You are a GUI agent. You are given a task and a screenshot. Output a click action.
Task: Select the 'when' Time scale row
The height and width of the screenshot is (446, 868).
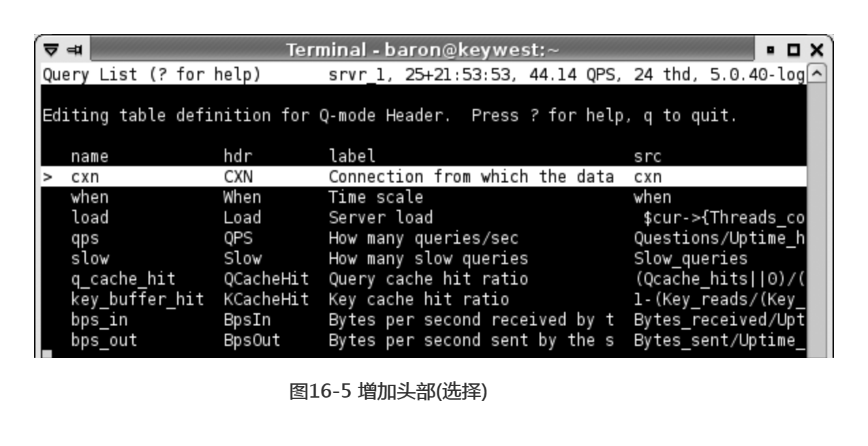pyautogui.click(x=424, y=197)
